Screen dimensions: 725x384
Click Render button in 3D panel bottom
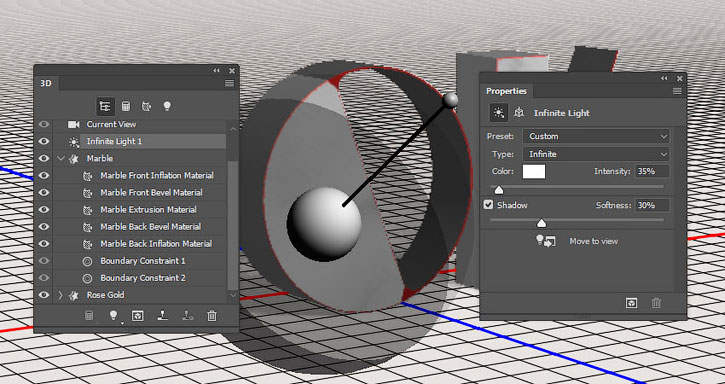137,316
